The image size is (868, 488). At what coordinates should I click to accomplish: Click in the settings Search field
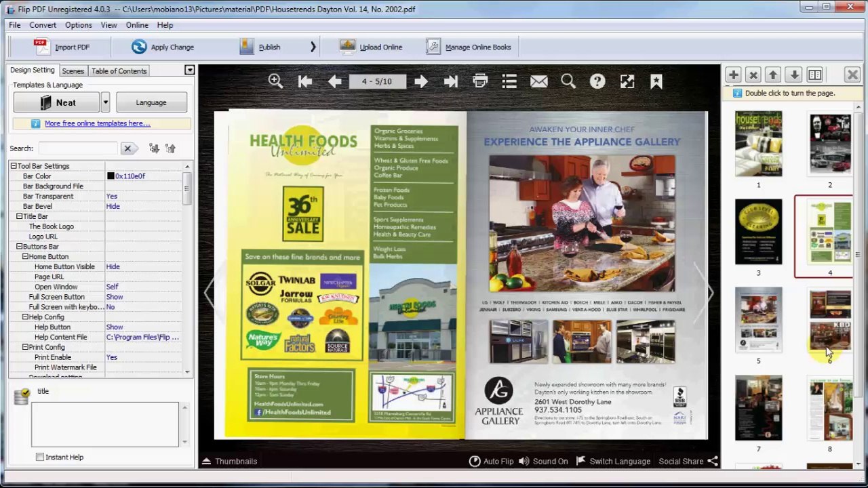pyautogui.click(x=78, y=148)
